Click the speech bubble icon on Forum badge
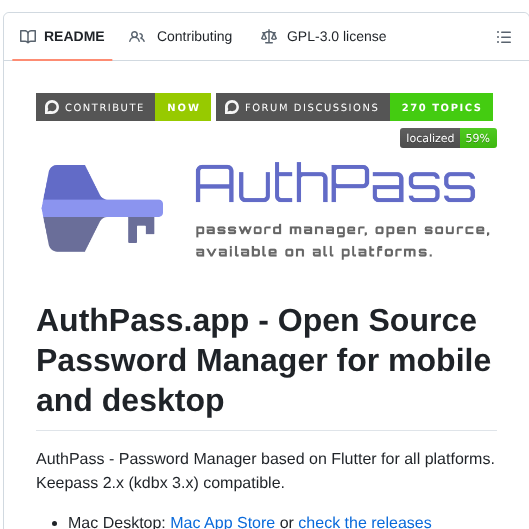The width and height of the screenshot is (529, 529). coord(232,107)
